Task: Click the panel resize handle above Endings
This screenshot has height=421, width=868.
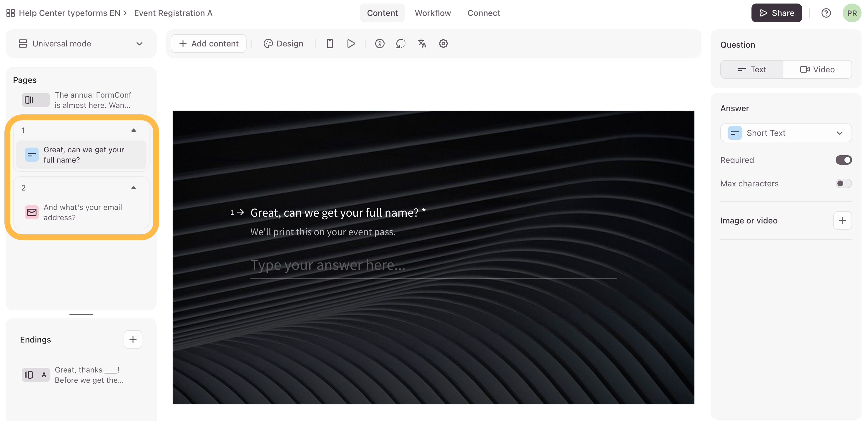Action: [x=81, y=314]
